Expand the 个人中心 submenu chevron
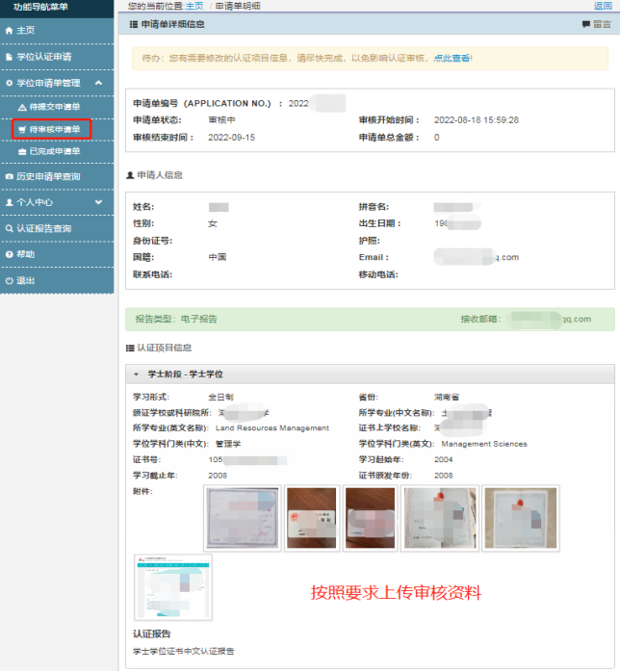Screen dimensions: 620x672 tap(98, 202)
